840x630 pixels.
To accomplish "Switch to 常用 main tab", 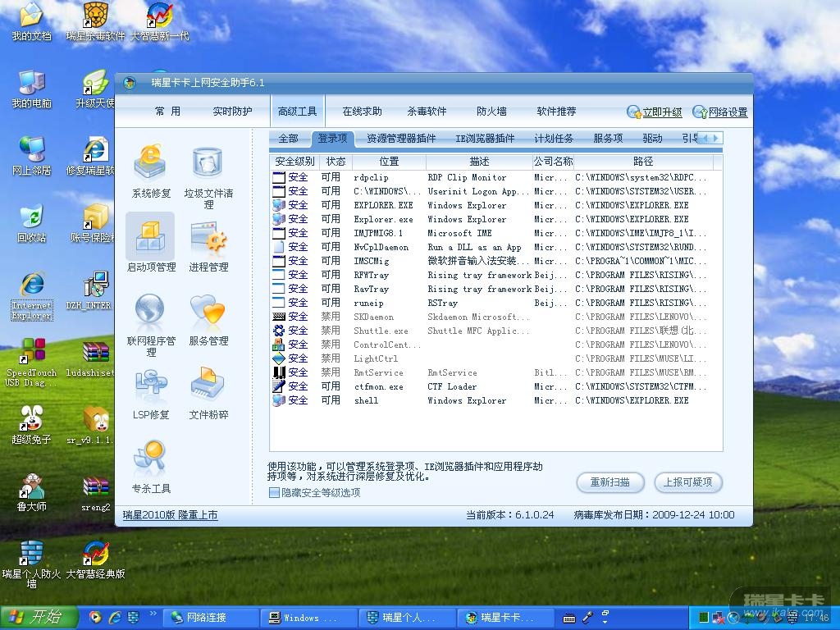I will (x=167, y=112).
